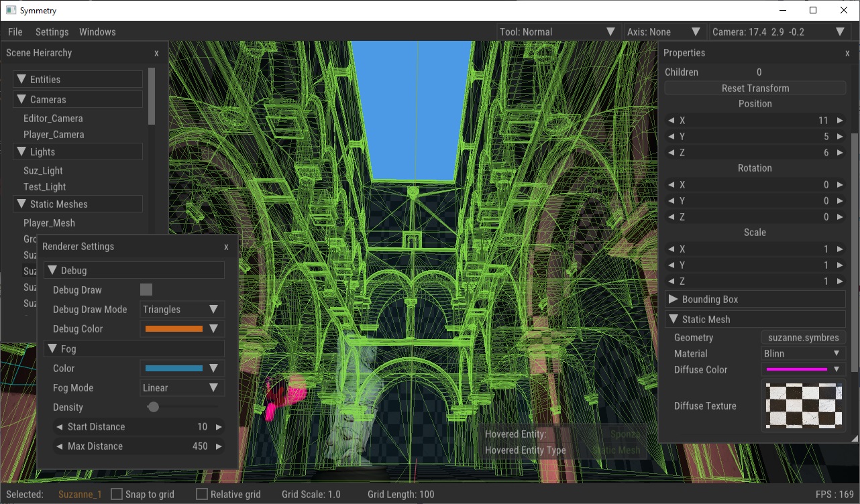Decrease Max Distance with left arrow
The height and width of the screenshot is (504, 860).
coord(59,446)
